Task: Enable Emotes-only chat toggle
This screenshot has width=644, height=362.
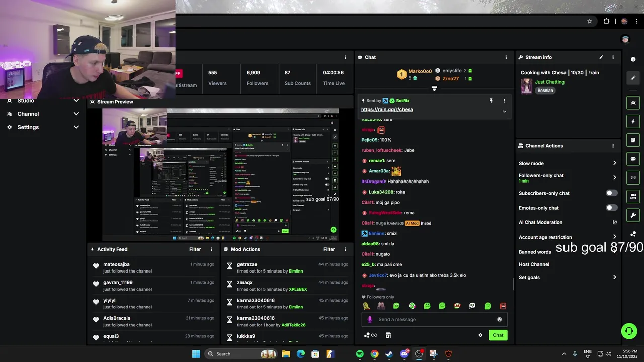Action: [x=611, y=208]
